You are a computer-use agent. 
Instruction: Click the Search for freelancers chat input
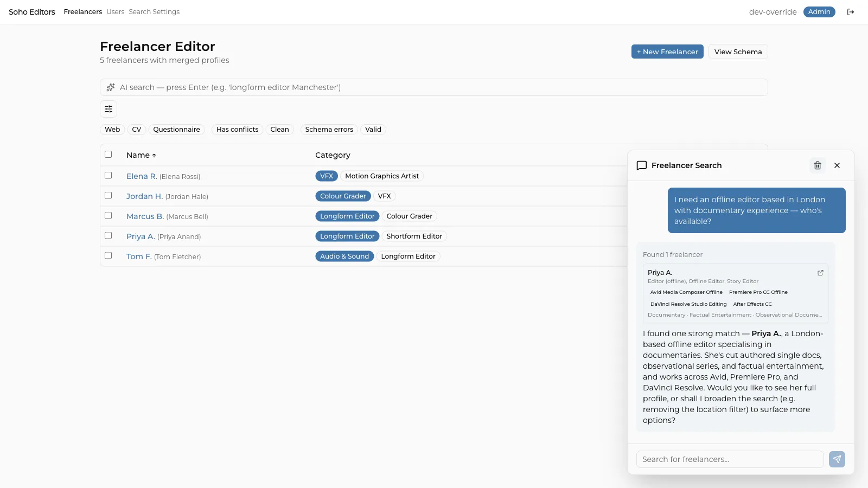coord(730,459)
